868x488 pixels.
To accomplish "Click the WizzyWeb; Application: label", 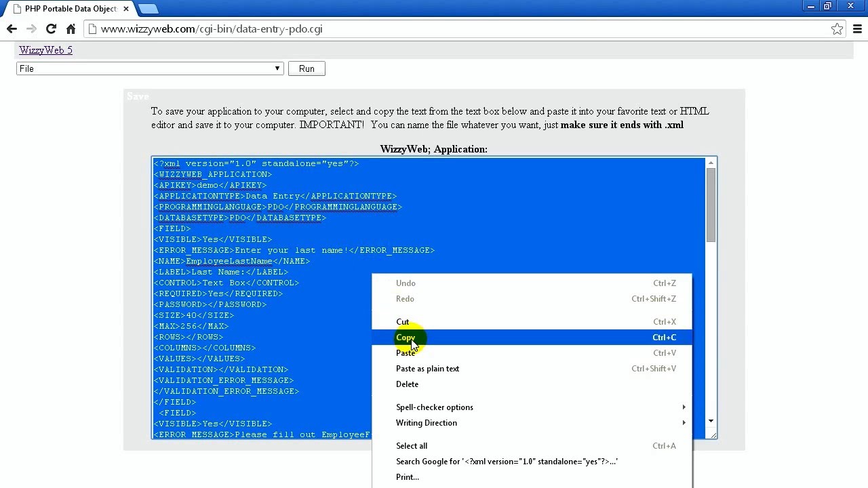I will click(434, 149).
